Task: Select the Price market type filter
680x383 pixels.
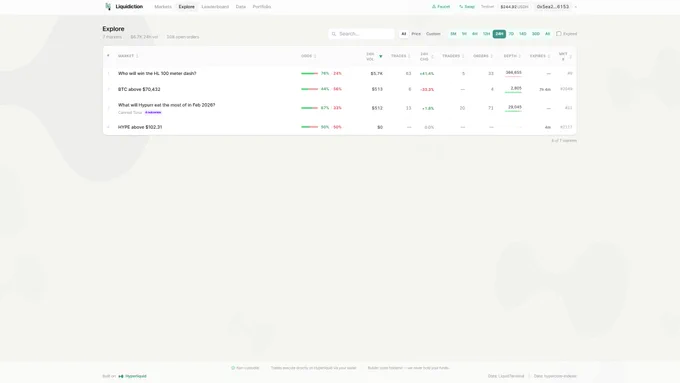Action: click(x=416, y=34)
